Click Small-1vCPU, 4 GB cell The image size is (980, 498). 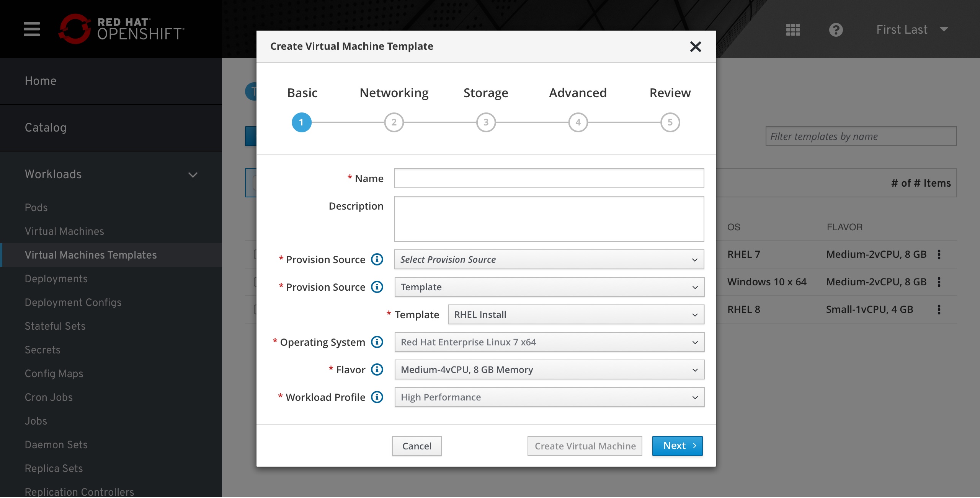[869, 309]
